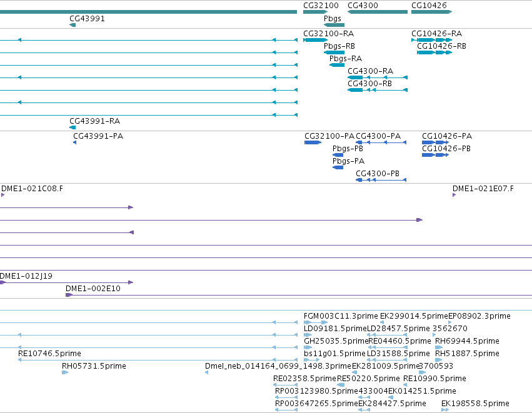Select EST LD31588.5prime
Screen dimensions: 532x413
point(387,360)
